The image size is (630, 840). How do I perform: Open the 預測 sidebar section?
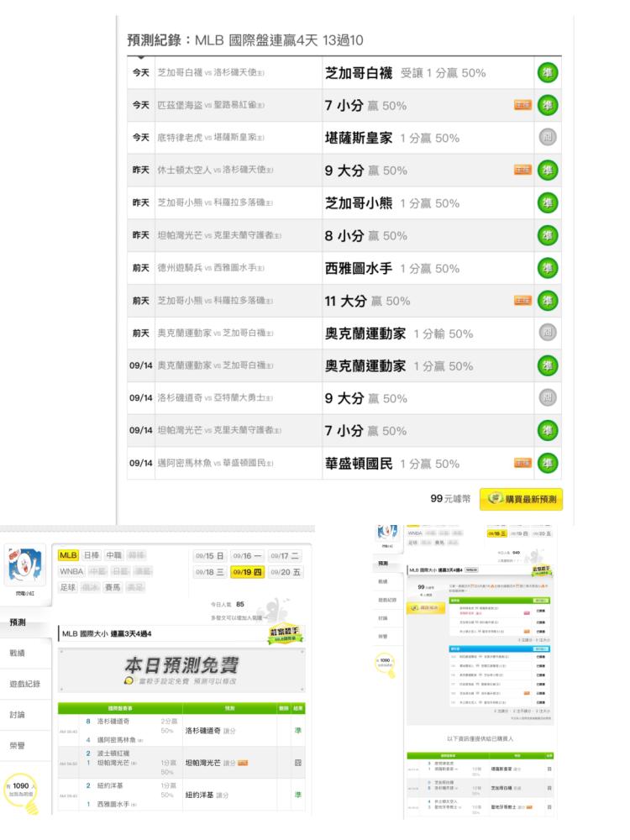[26, 622]
